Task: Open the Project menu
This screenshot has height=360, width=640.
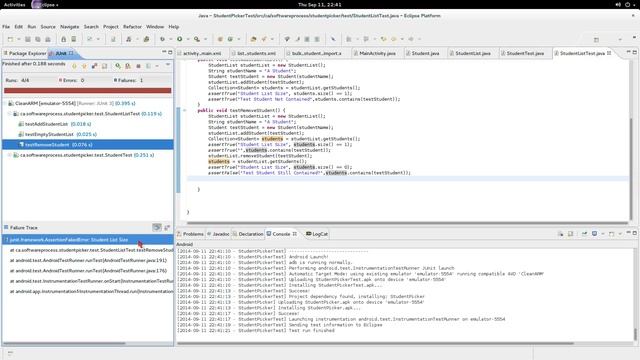Action: [x=111, y=27]
